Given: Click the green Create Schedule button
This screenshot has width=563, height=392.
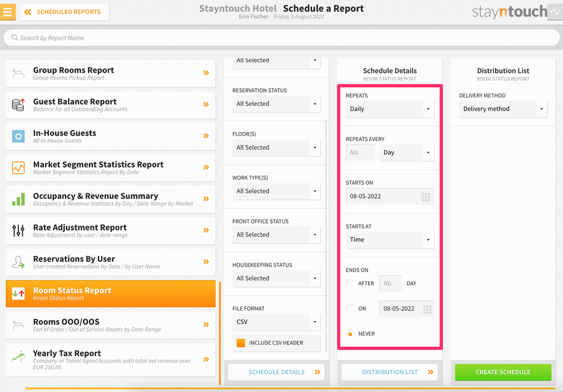Looking at the screenshot, I should coord(503,372).
